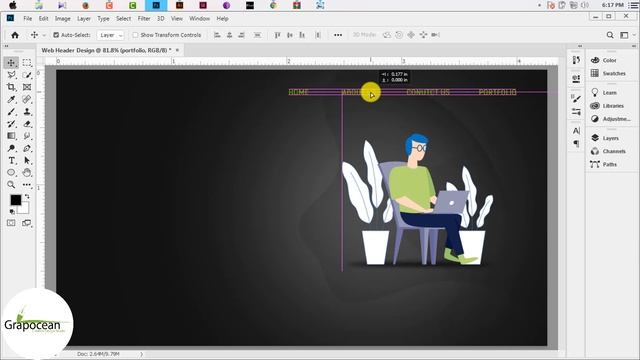Toggle Quick Mask mode
This screenshot has height=360, width=640.
(x=11, y=223)
